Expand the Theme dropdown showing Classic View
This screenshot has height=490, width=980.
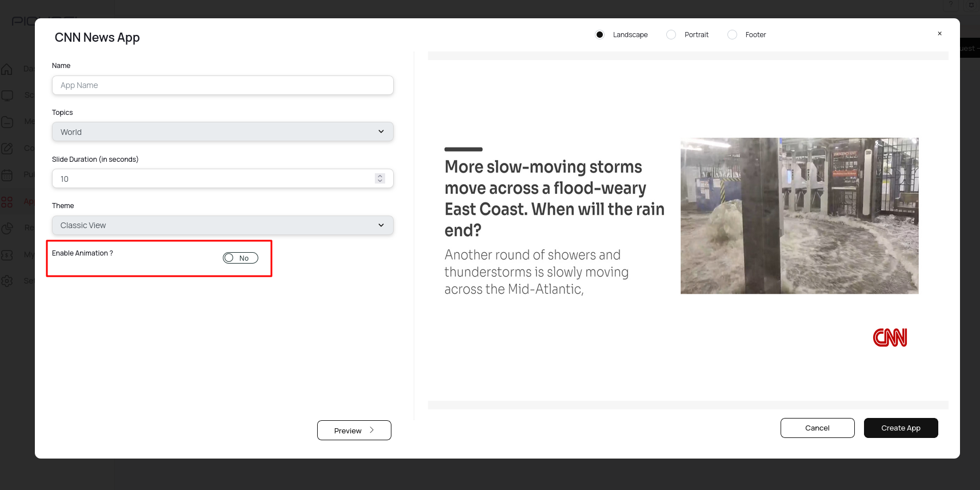[222, 225]
